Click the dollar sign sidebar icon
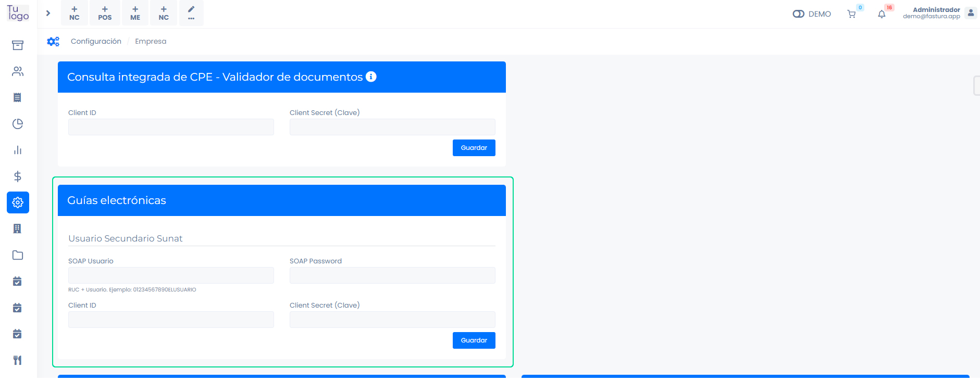 click(18, 176)
